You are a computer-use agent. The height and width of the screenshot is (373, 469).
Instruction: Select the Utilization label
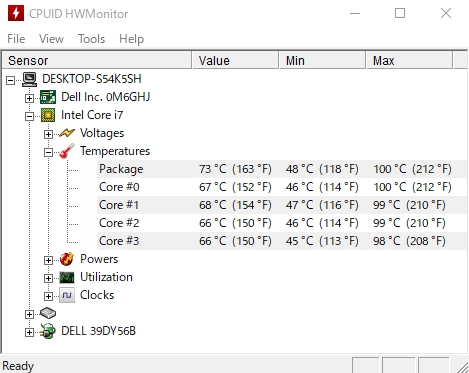tap(106, 277)
